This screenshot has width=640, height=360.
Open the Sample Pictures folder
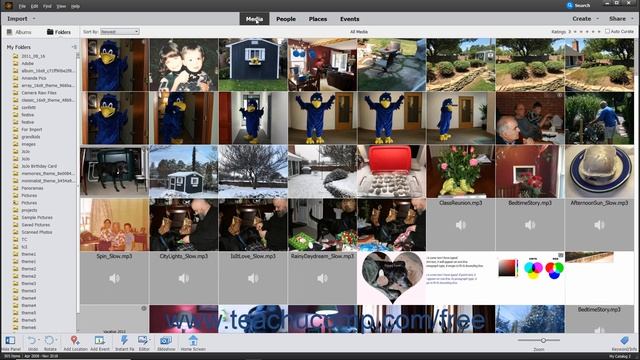point(37,218)
